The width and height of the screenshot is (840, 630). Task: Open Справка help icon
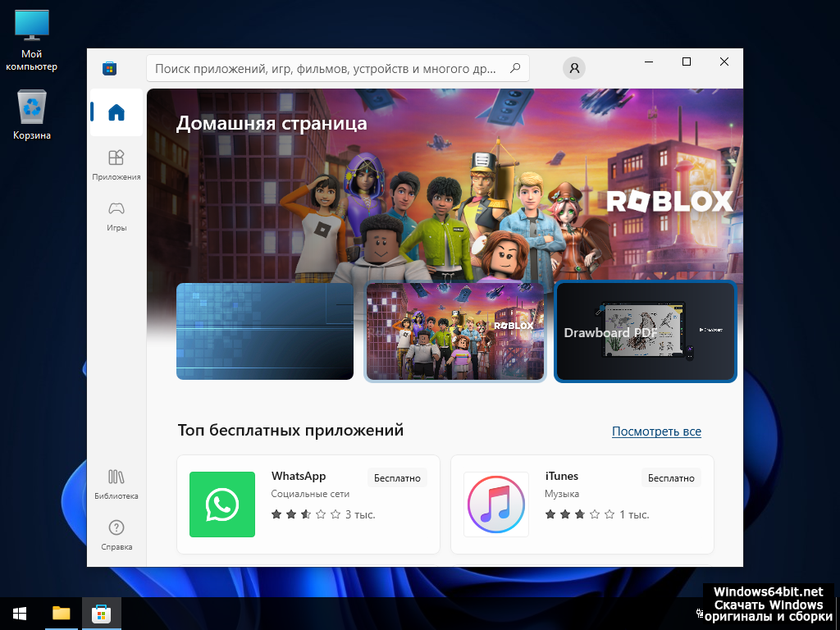click(x=116, y=534)
